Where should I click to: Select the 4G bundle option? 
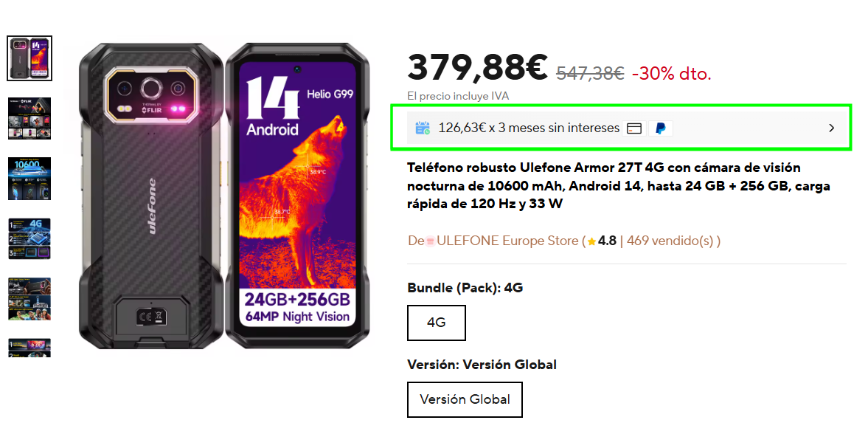click(437, 323)
